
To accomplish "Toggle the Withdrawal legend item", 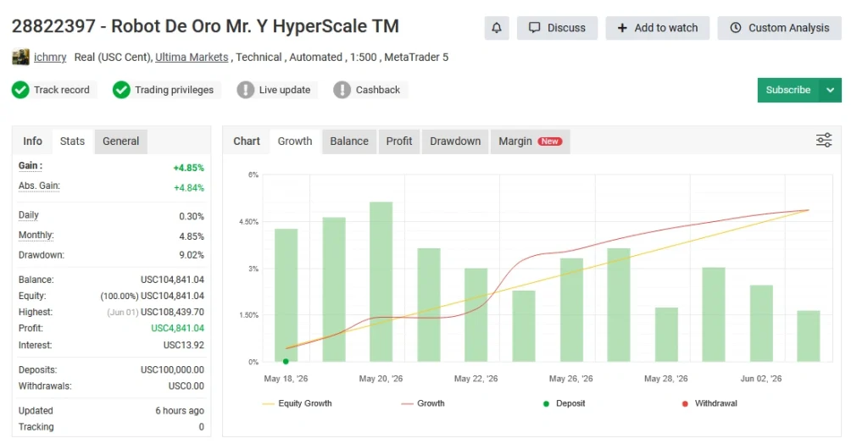I will click(709, 403).
